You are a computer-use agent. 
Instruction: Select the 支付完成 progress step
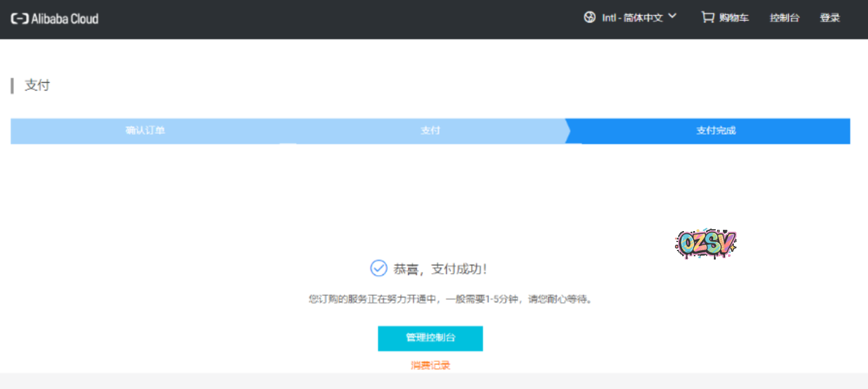tap(716, 131)
